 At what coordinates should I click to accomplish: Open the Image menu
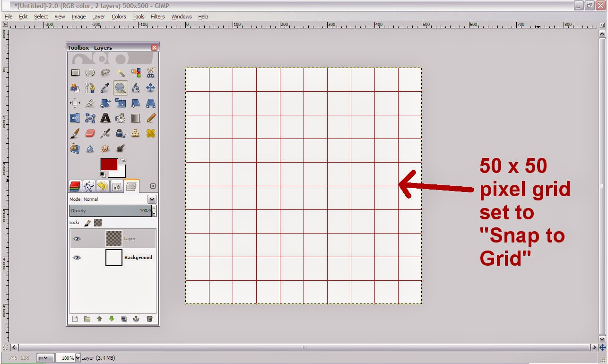tap(79, 17)
